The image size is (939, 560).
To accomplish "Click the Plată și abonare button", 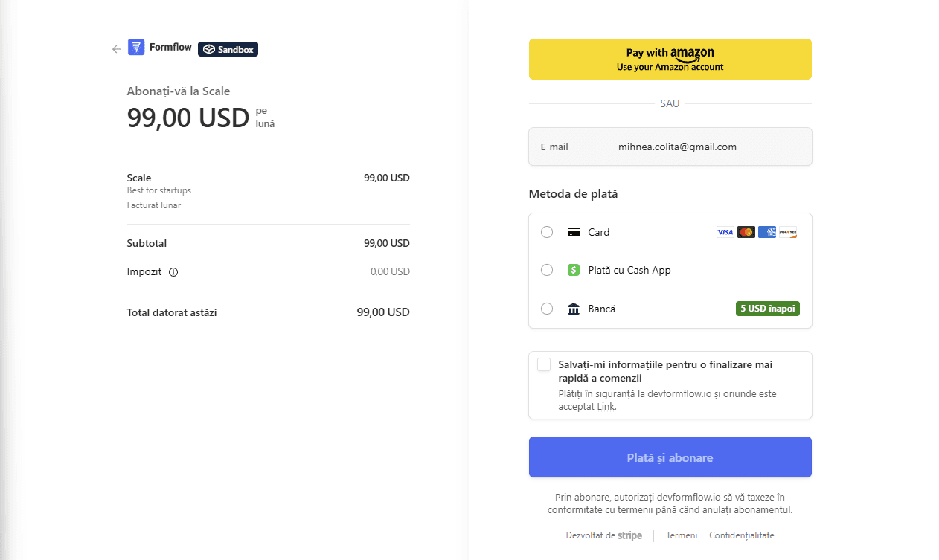I will [x=670, y=457].
